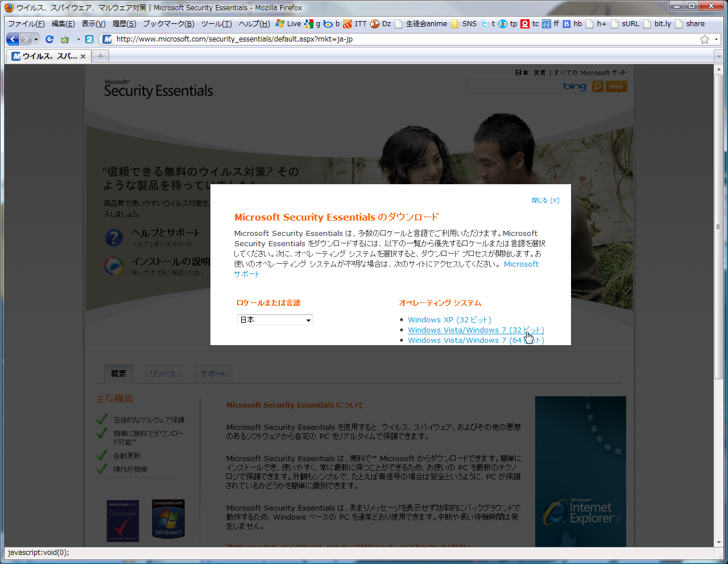This screenshot has width=728, height=564.
Task: Open the 'tc' bookmark
Action: (530, 24)
